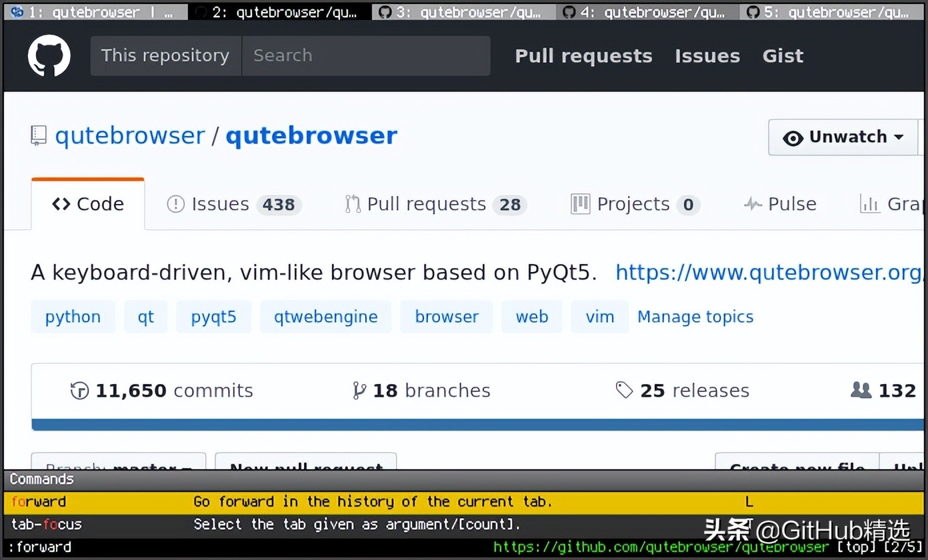Image resolution: width=928 pixels, height=560 pixels.
Task: Open the Manage topics link
Action: [695, 317]
